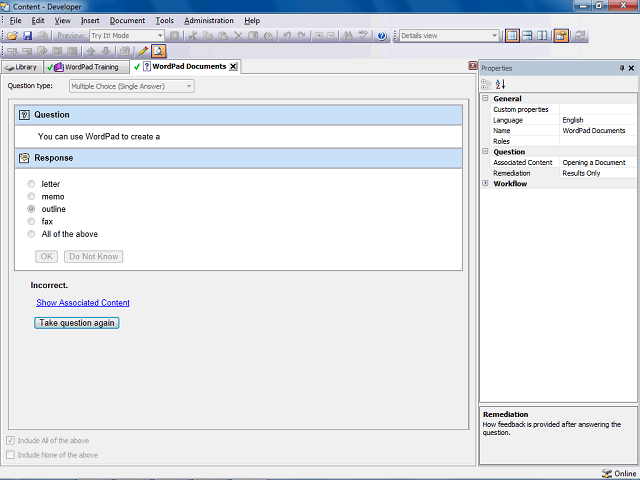
Task: Select the "letter" radio option
Action: (31, 184)
